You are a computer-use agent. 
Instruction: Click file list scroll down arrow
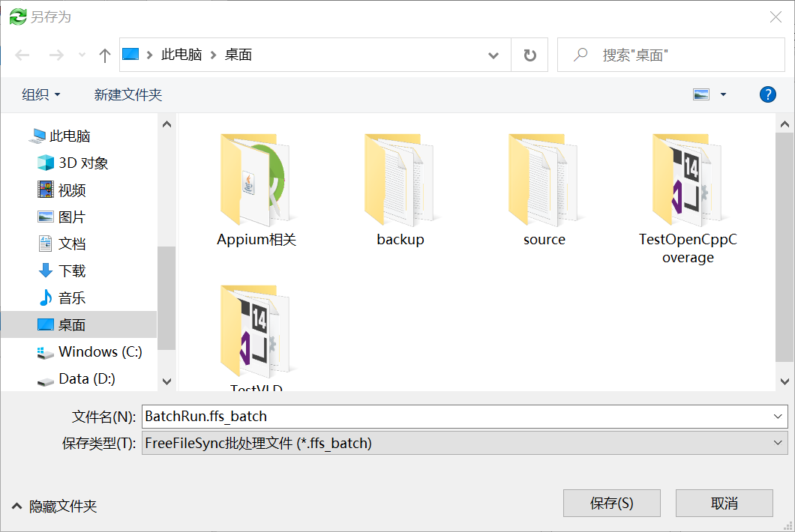pyautogui.click(x=784, y=381)
